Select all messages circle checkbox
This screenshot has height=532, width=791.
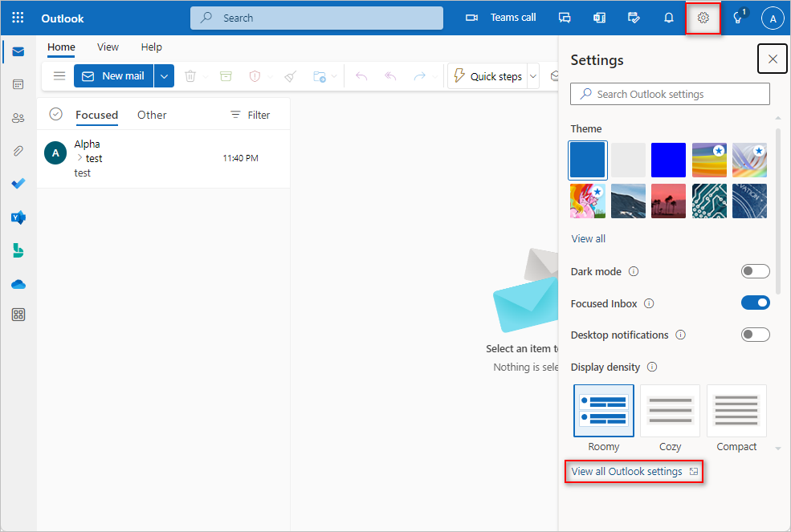tap(56, 114)
